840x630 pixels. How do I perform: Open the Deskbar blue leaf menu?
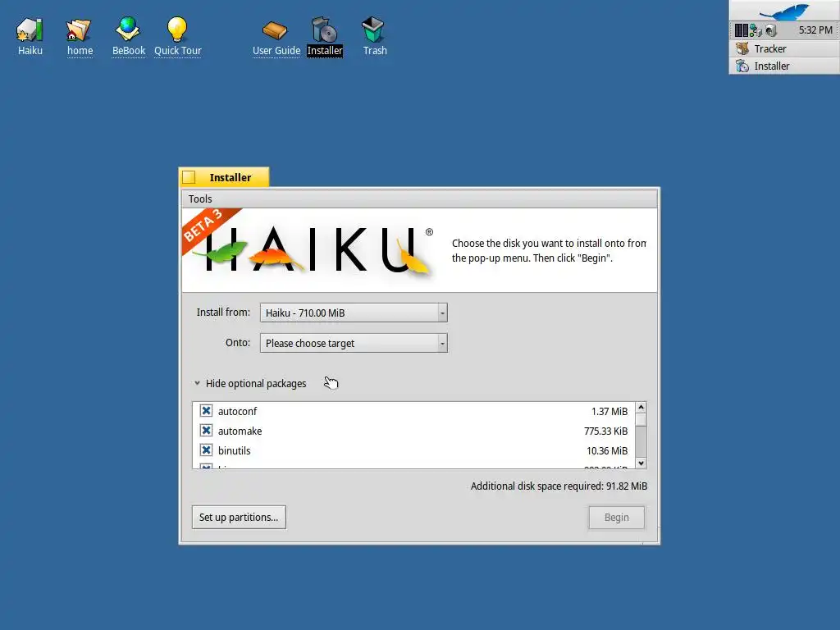783,11
